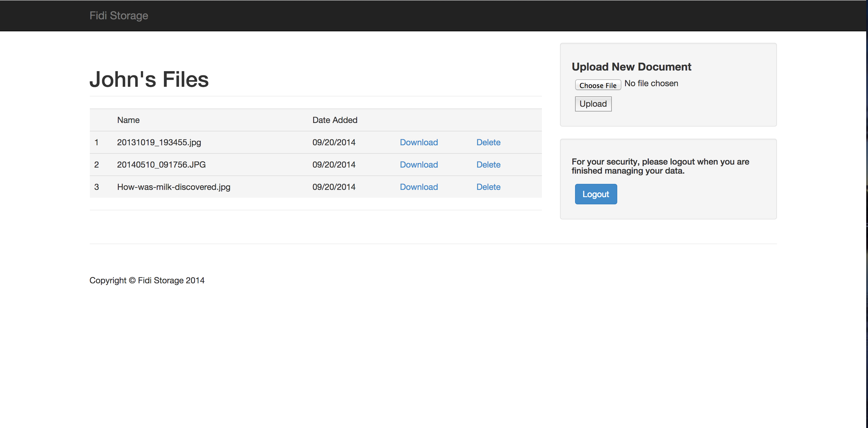Screen dimensions: 868x428
Task: Select the How-was-milk-discovered.jpg file name
Action: point(174,187)
